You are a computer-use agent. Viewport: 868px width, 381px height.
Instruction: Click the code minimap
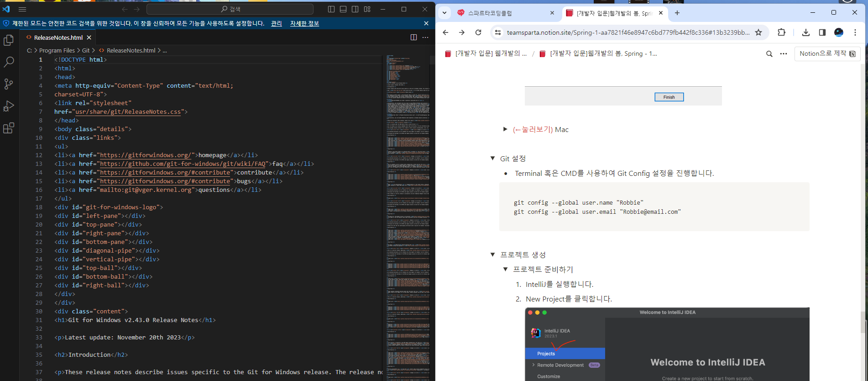coord(408,217)
